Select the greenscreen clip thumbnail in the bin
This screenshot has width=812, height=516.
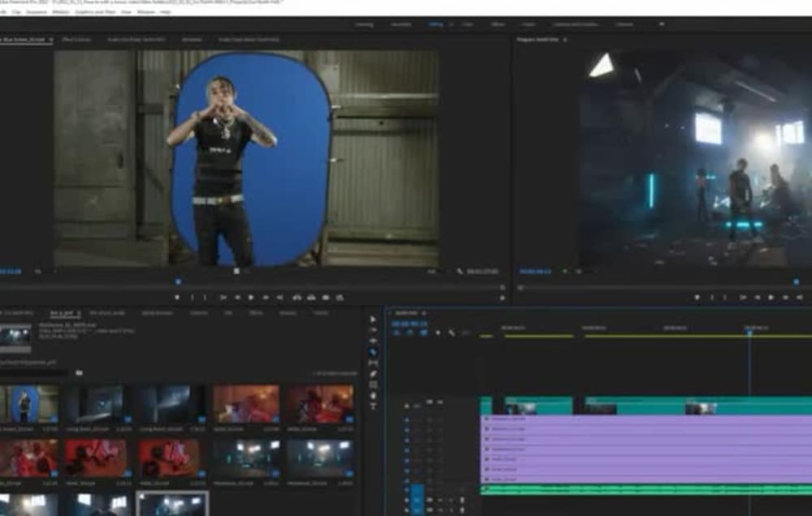pyautogui.click(x=24, y=404)
